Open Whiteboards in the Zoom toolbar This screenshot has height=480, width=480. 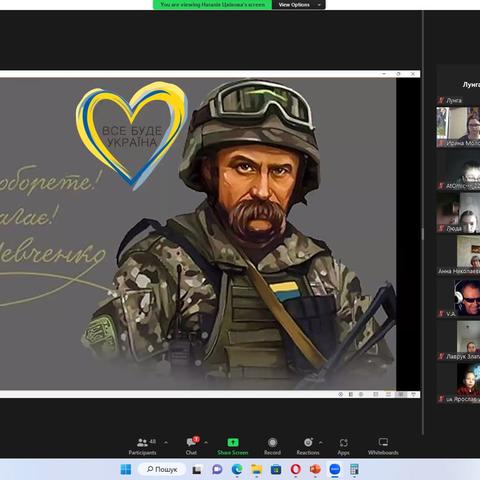click(383, 446)
